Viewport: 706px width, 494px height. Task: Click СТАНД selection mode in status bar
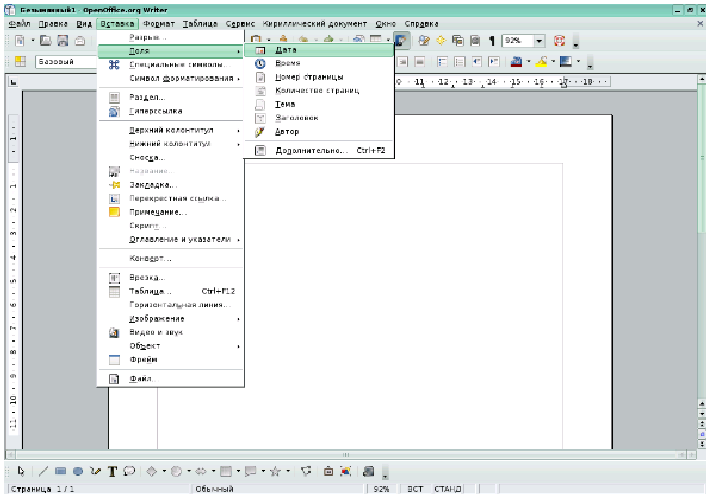448,489
